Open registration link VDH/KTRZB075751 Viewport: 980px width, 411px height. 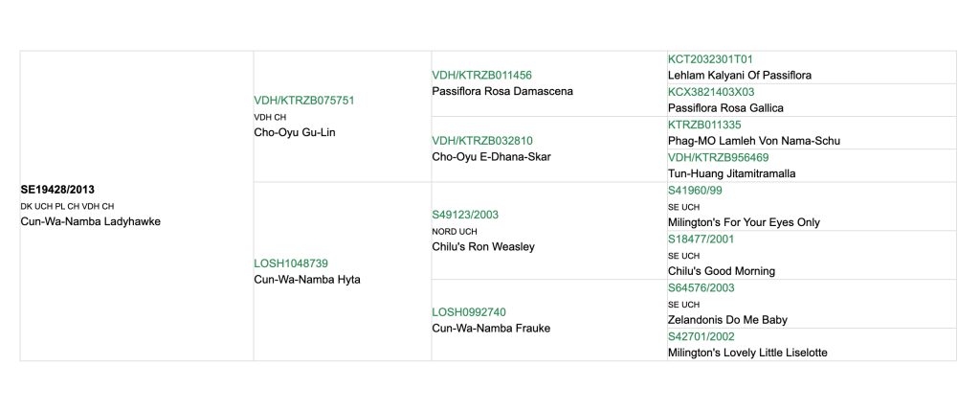coord(304,101)
